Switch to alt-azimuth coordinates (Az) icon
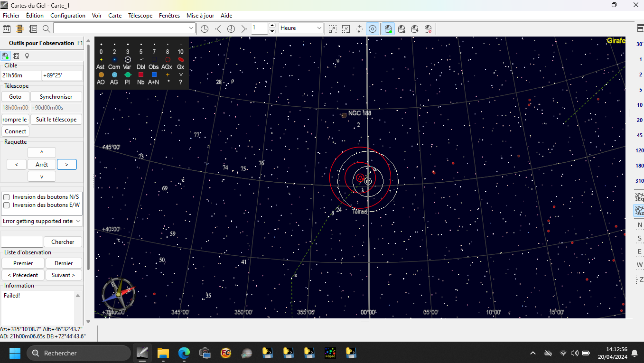 pyautogui.click(x=639, y=211)
